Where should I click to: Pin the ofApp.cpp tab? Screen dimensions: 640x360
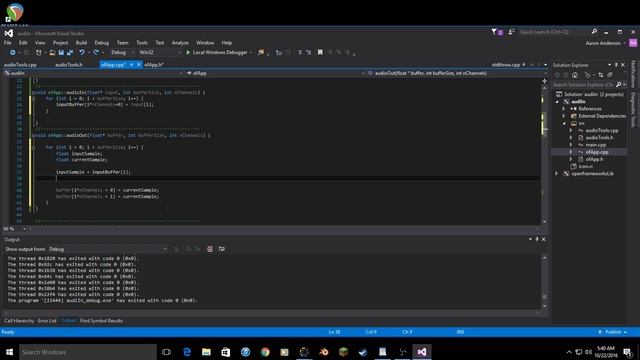(x=131, y=64)
